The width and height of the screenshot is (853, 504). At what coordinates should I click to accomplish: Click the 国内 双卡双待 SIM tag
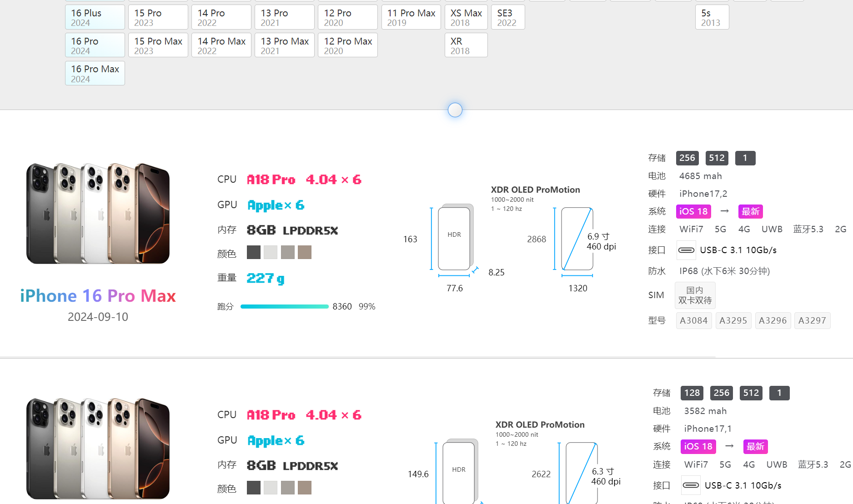[695, 295]
